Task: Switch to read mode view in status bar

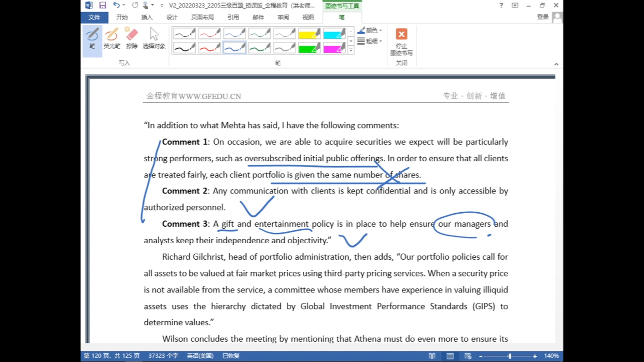Action: point(432,356)
